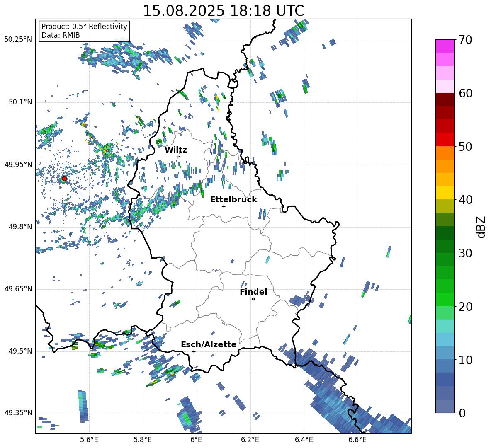Click the 6.4°E longitude label
This screenshot has height=448, width=491.
tap(304, 440)
